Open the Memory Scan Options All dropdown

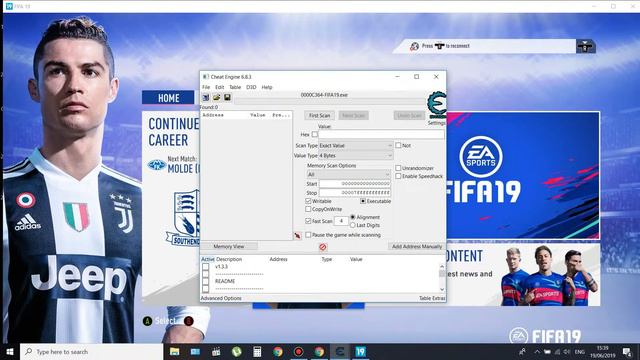[348, 174]
